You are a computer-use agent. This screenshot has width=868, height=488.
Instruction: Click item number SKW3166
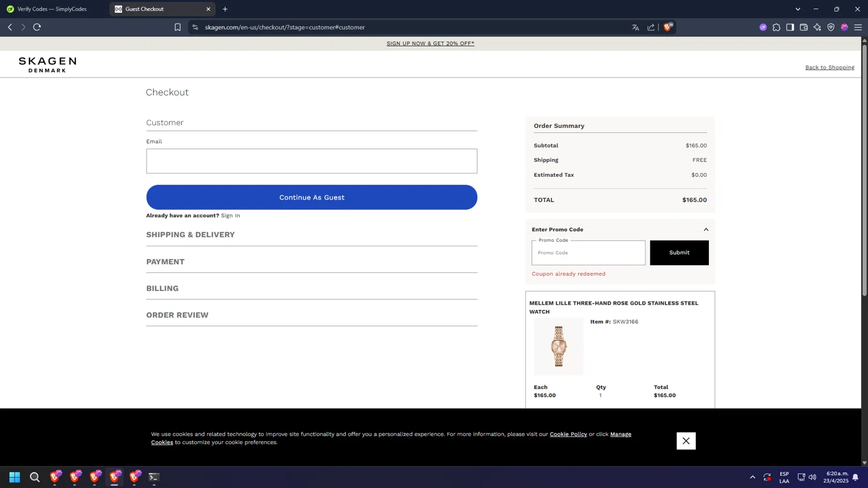pyautogui.click(x=626, y=322)
